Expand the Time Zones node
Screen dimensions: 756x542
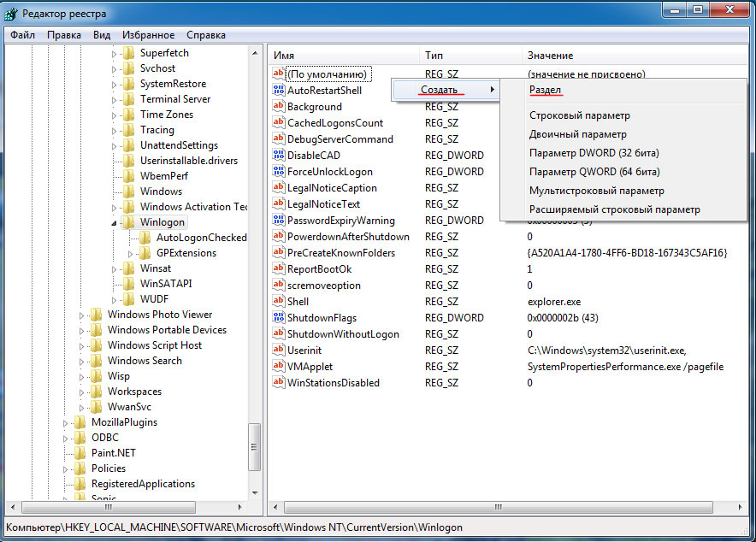click(x=114, y=115)
